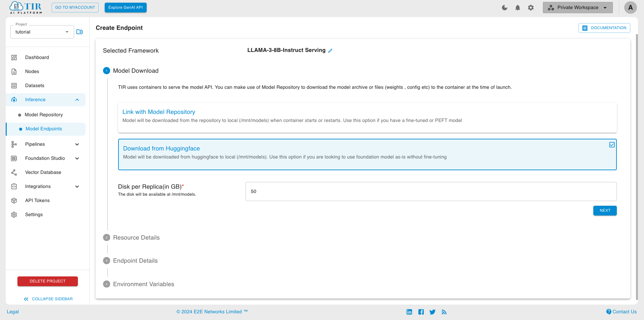
Task: Click the collapse sidebar double-chevron icon
Action: coord(26,299)
